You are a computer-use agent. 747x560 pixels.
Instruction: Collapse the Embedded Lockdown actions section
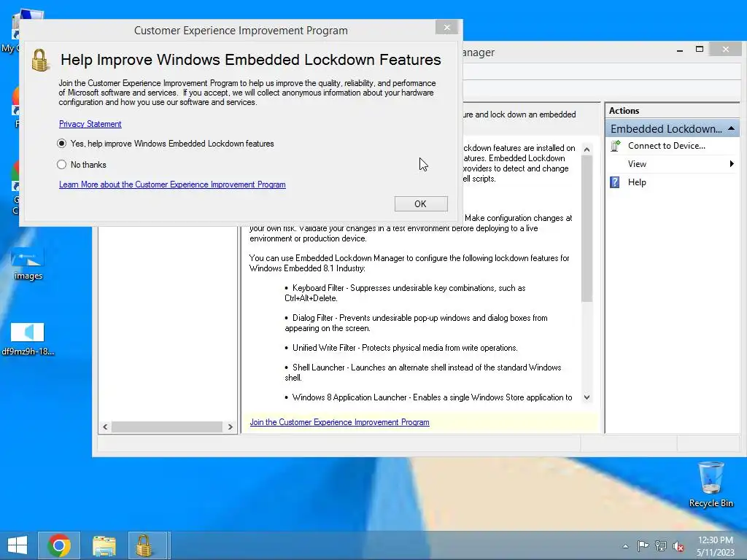(731, 128)
